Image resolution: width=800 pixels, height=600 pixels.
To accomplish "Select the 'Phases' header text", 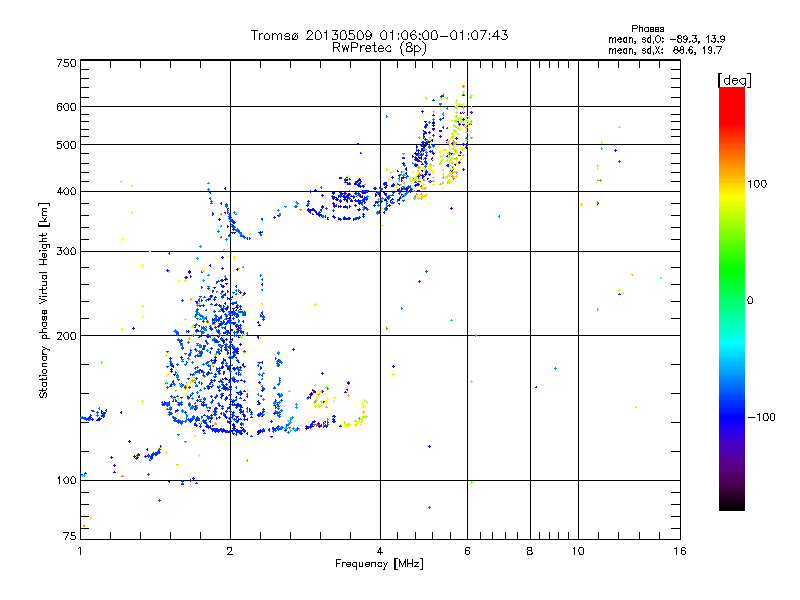I will (647, 29).
